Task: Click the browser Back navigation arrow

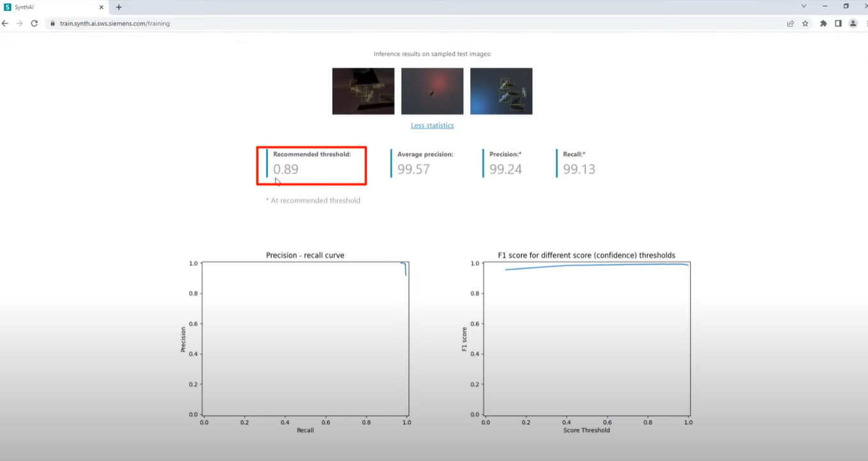Action: 5,23
